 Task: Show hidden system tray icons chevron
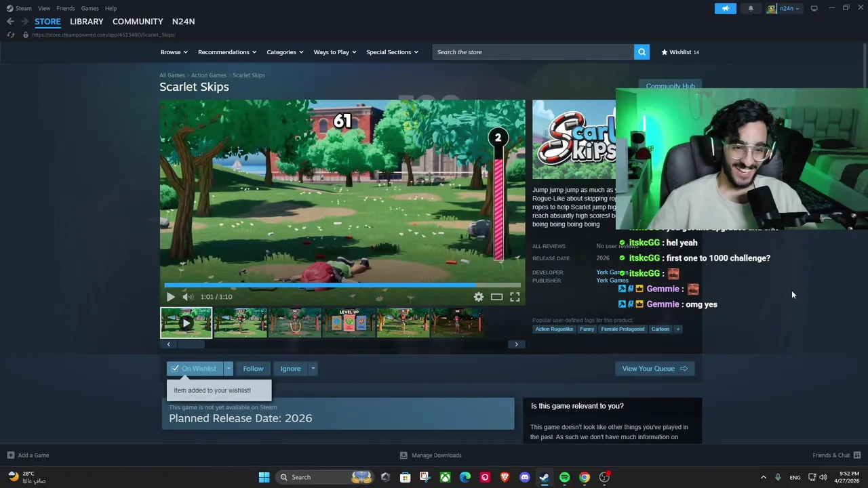pos(763,477)
